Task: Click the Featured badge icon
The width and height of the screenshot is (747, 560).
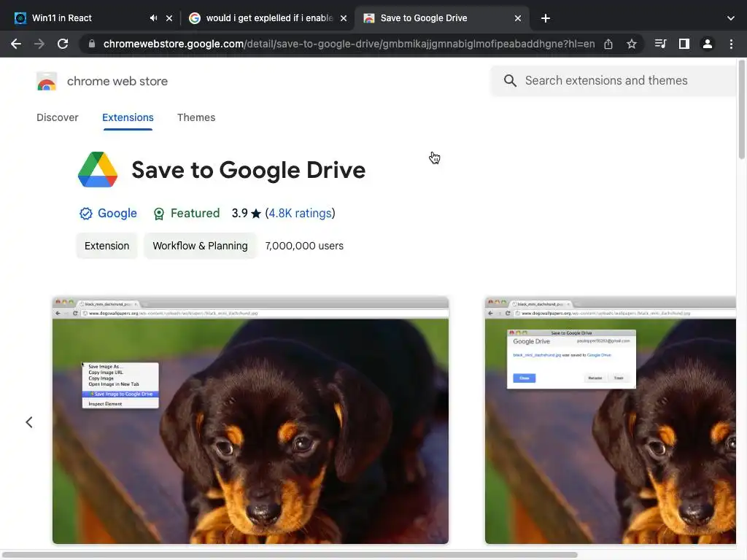Action: click(158, 214)
